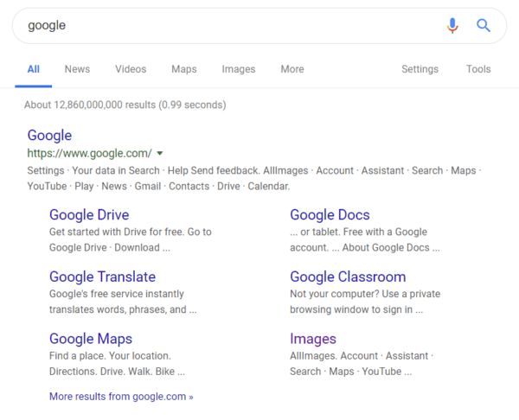Show the search Tools options
The image size is (519, 420).
click(478, 69)
